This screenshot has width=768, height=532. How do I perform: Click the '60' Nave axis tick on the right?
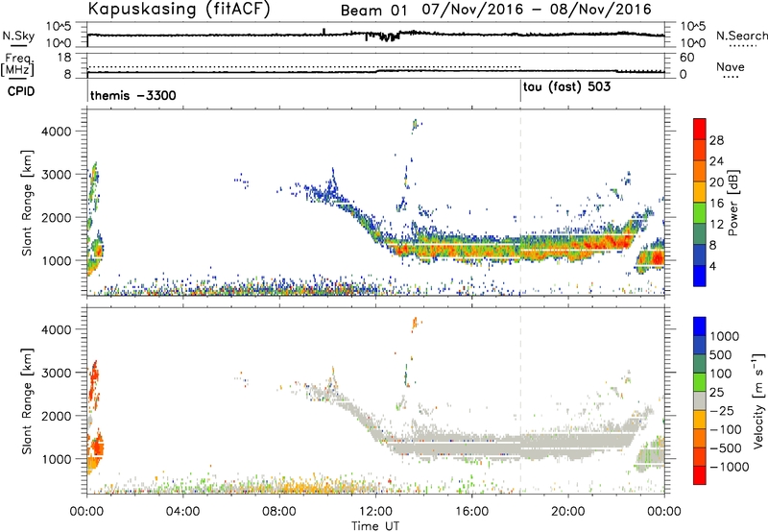click(687, 58)
